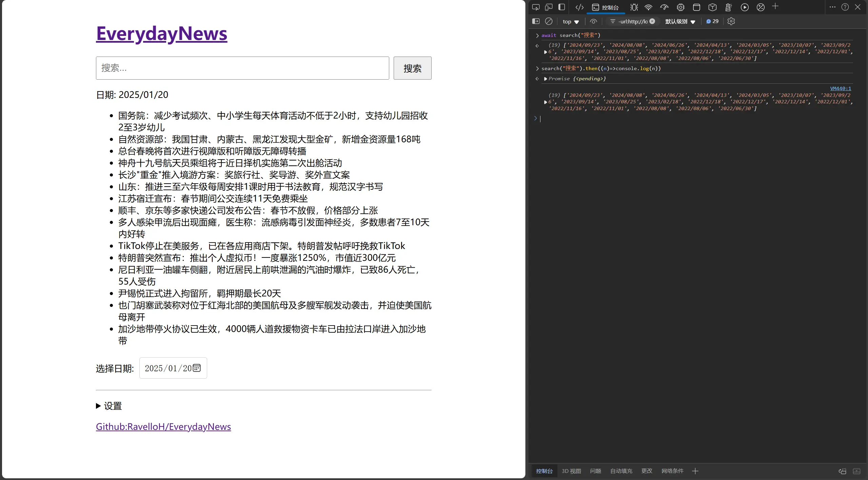Clear the -url filter text
Screen dimensions: 868x480
[652, 21]
